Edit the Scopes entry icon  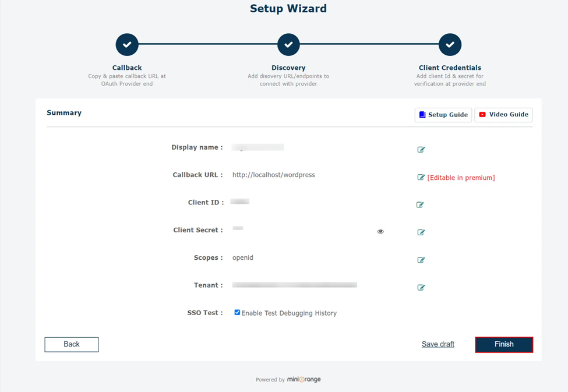click(x=421, y=260)
